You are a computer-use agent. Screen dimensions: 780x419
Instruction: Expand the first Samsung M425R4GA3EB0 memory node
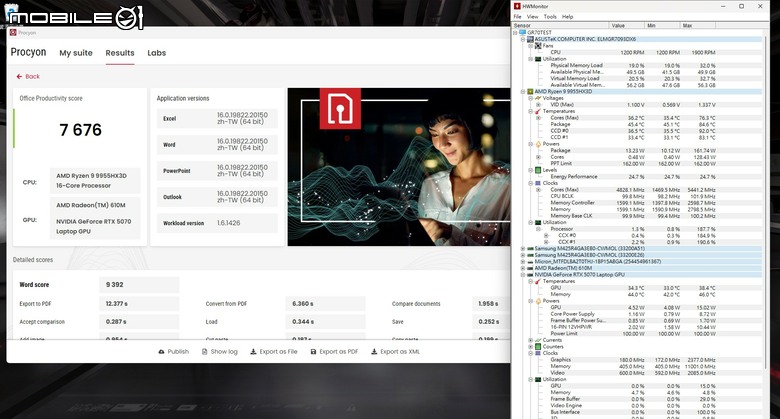click(523, 248)
